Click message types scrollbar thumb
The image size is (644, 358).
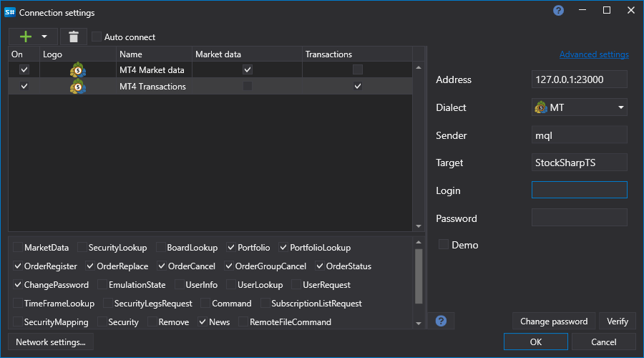419,276
